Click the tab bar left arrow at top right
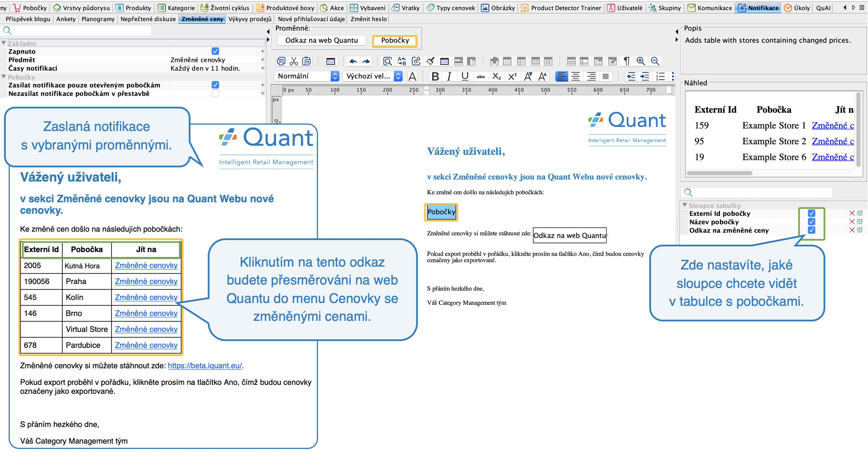The image size is (868, 453). (x=845, y=8)
